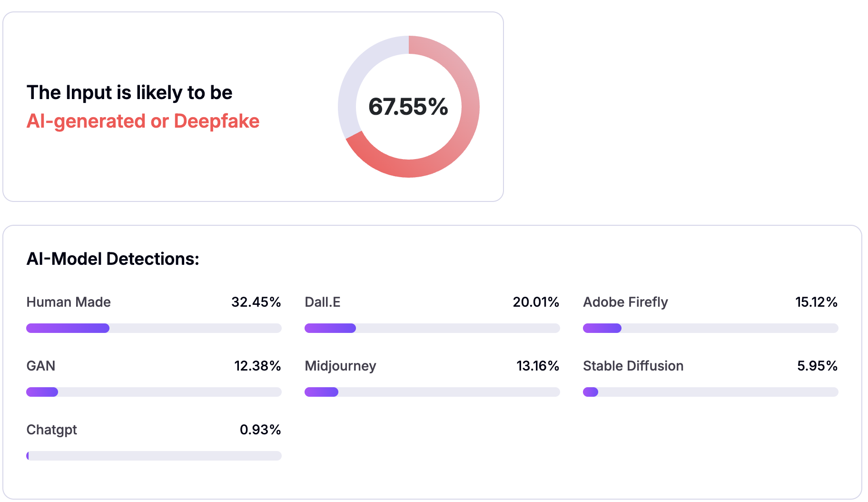Click the Human Made progress bar
The image size is (868, 502).
pyautogui.click(x=154, y=328)
